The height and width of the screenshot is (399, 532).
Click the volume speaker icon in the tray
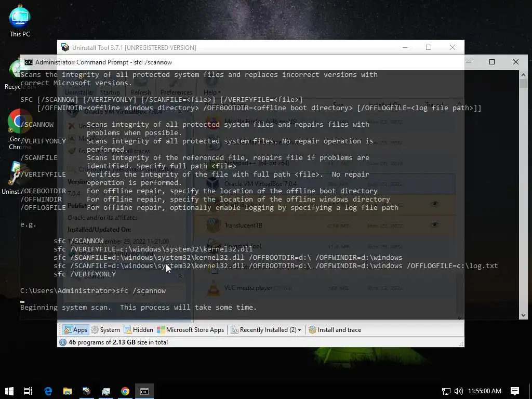pos(458,391)
